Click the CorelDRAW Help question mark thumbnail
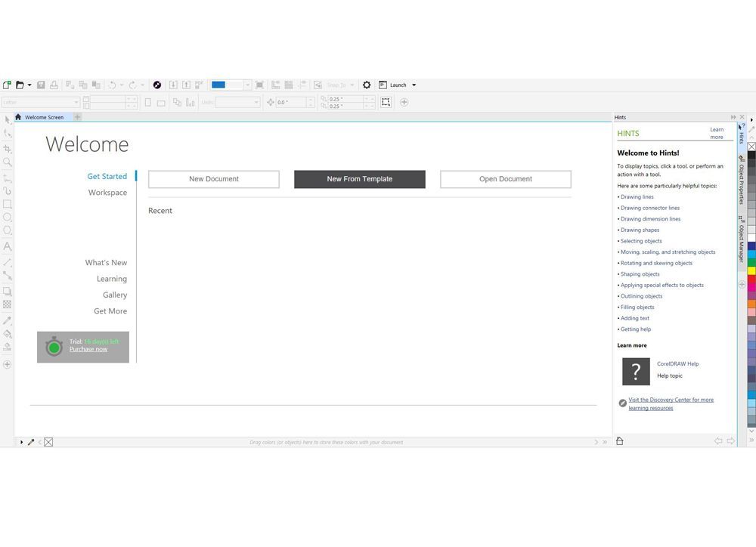The image size is (756, 547). pos(636,371)
